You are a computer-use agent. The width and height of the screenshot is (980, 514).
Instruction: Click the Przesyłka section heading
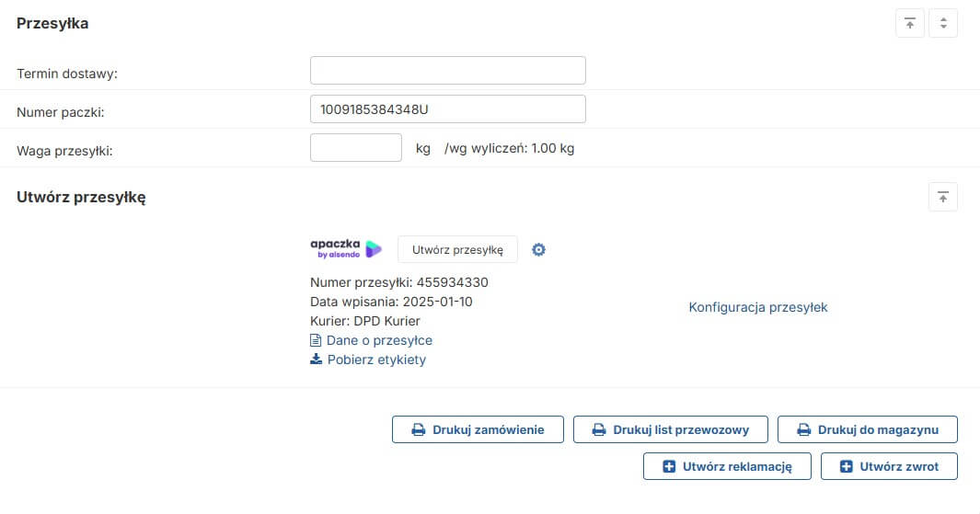(x=52, y=24)
